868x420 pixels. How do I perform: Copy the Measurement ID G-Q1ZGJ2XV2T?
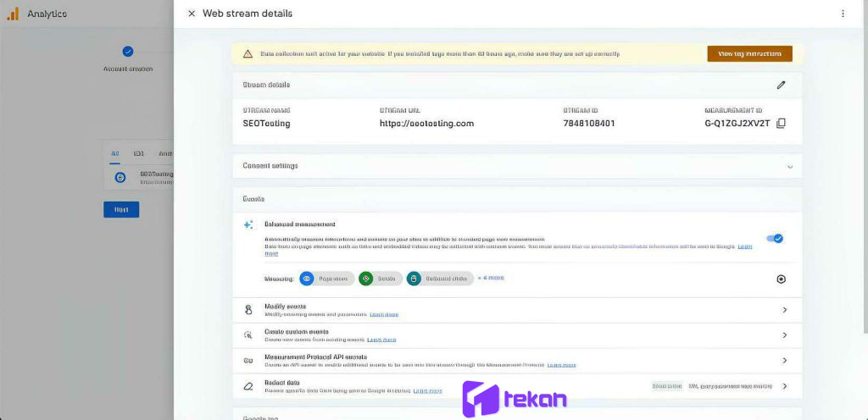[x=781, y=124]
